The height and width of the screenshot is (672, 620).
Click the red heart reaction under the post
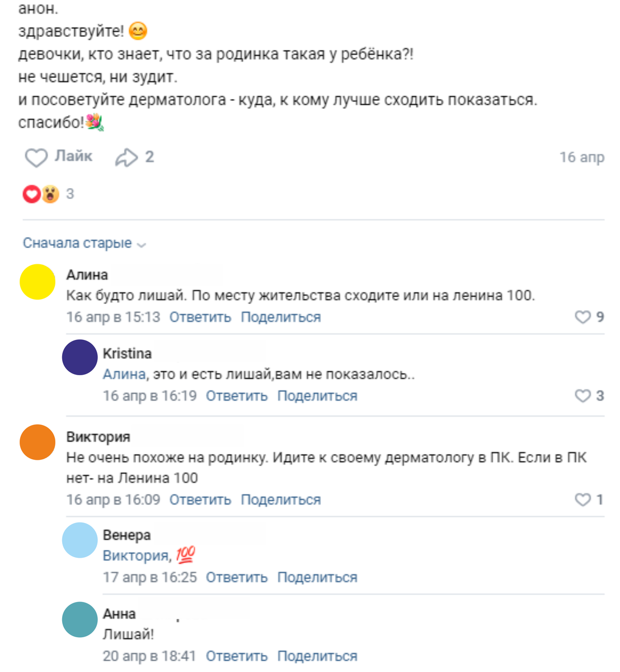point(31,194)
